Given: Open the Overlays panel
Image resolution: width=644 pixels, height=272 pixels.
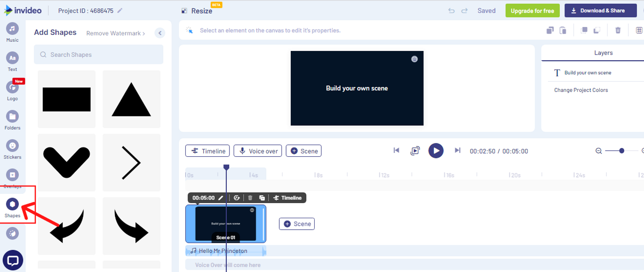Looking at the screenshot, I should coord(12,177).
